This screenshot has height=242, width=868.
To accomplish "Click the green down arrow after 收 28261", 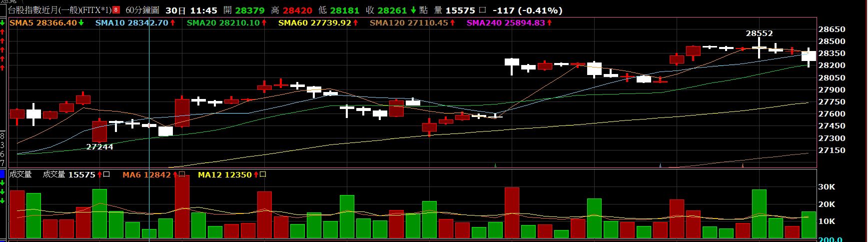I will click(414, 10).
